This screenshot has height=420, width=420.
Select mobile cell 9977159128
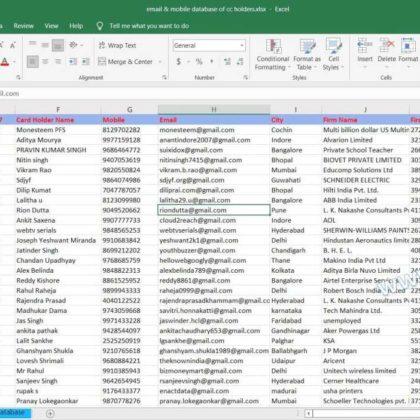pos(130,140)
